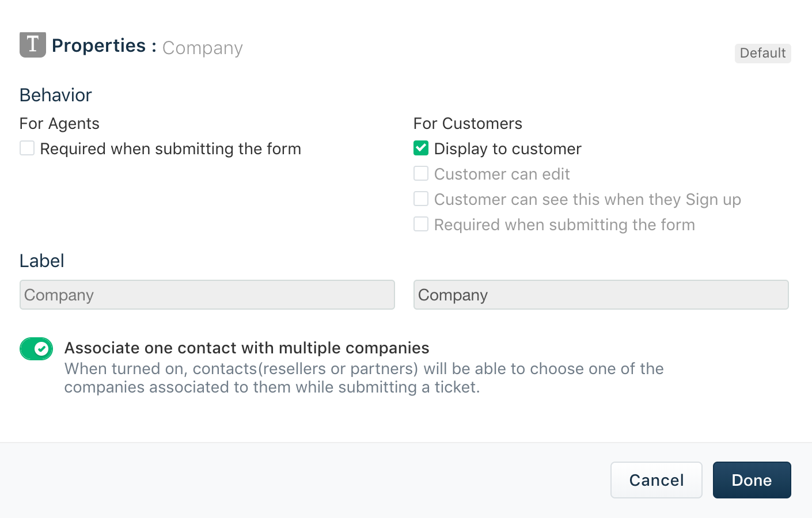This screenshot has height=518, width=812.
Task: Click "Associate one contact with multiple companies" text
Action: click(246, 348)
